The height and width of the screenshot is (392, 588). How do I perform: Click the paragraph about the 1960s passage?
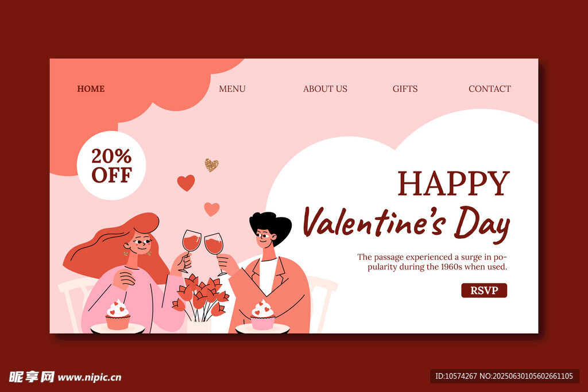pos(432,262)
